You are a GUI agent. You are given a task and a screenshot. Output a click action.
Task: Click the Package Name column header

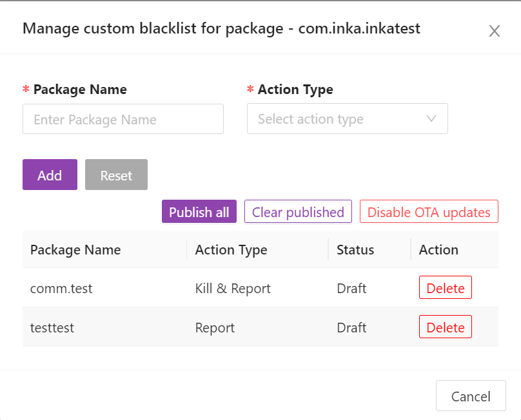coord(75,249)
